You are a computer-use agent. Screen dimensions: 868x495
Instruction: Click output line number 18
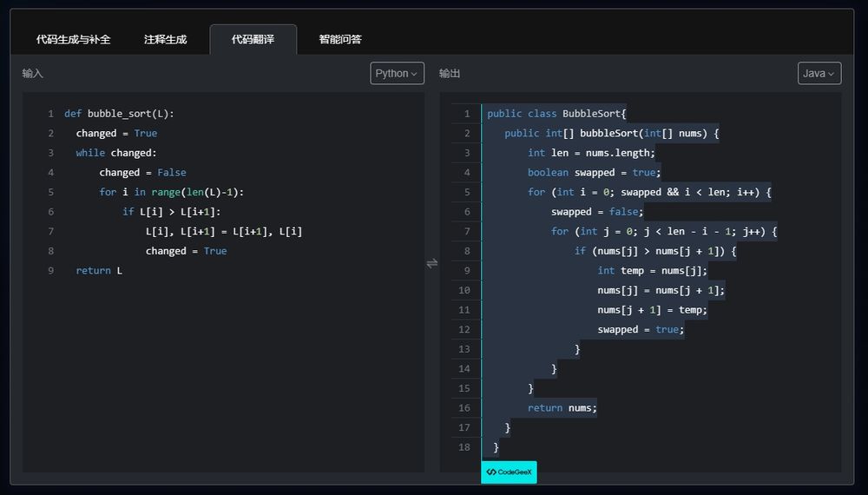pos(464,447)
